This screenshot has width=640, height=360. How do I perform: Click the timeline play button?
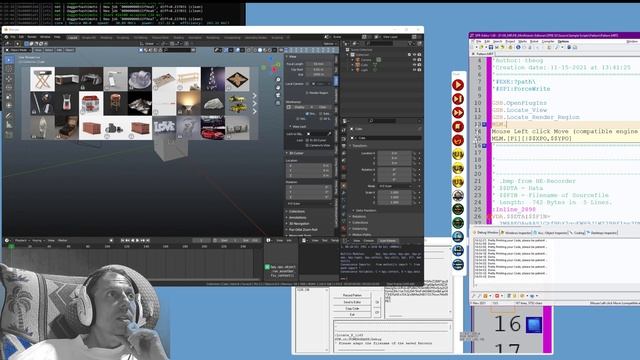pos(138,240)
